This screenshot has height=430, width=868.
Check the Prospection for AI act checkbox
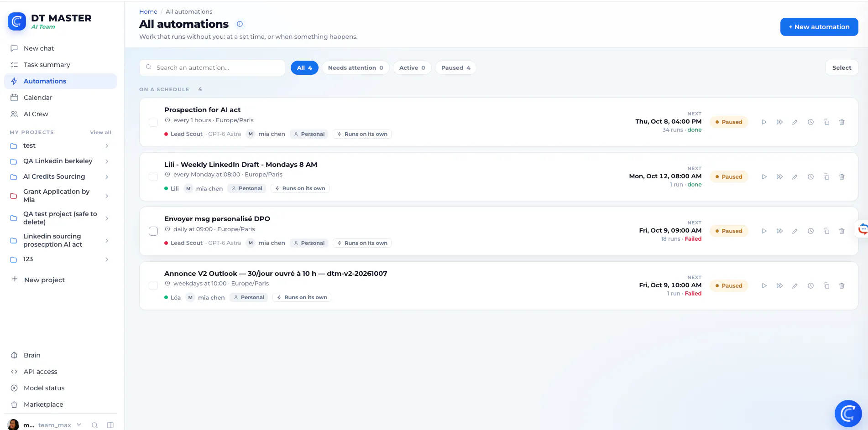pyautogui.click(x=153, y=122)
